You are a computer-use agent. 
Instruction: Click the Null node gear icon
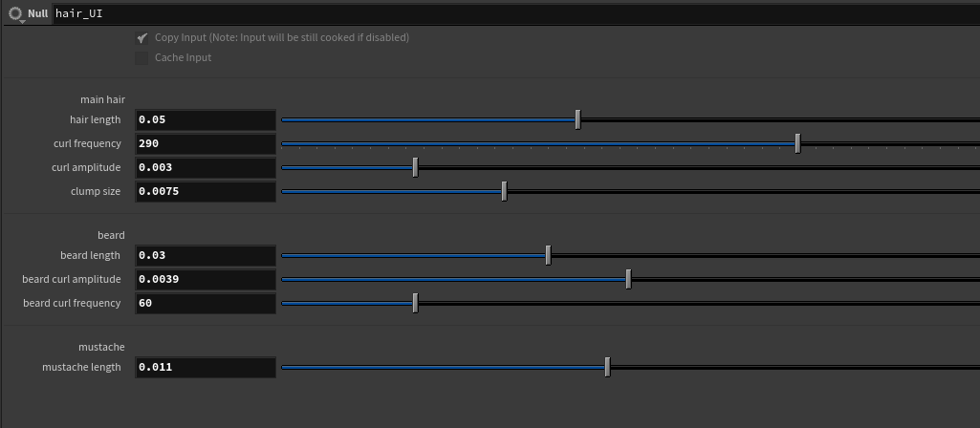(15, 13)
